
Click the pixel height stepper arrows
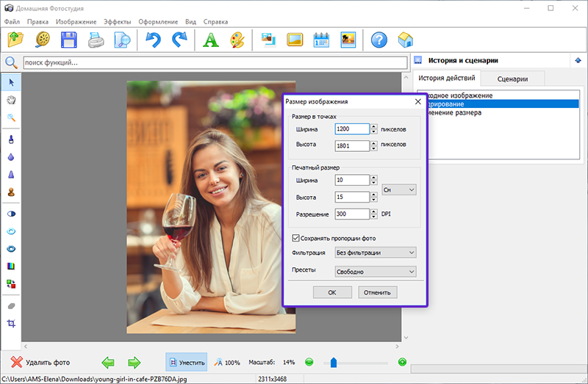[x=374, y=145]
